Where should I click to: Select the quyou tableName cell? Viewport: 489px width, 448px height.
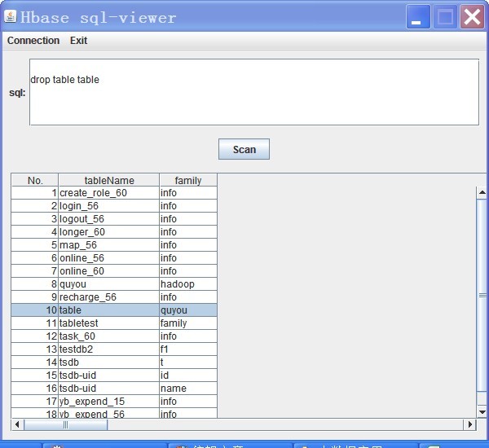click(109, 284)
